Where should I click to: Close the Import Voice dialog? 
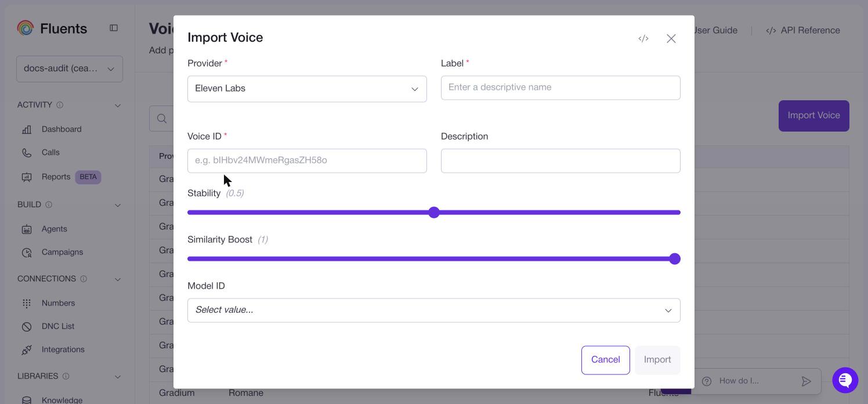coord(671,38)
